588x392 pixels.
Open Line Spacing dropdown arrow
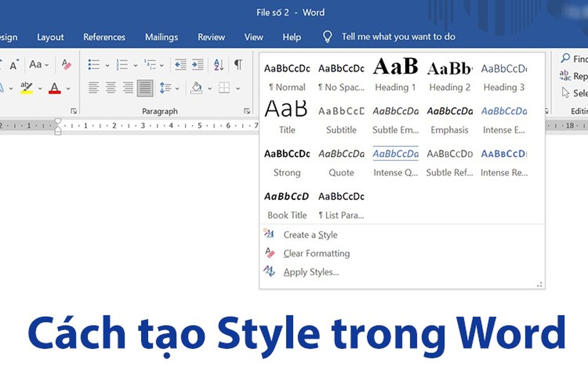point(177,89)
